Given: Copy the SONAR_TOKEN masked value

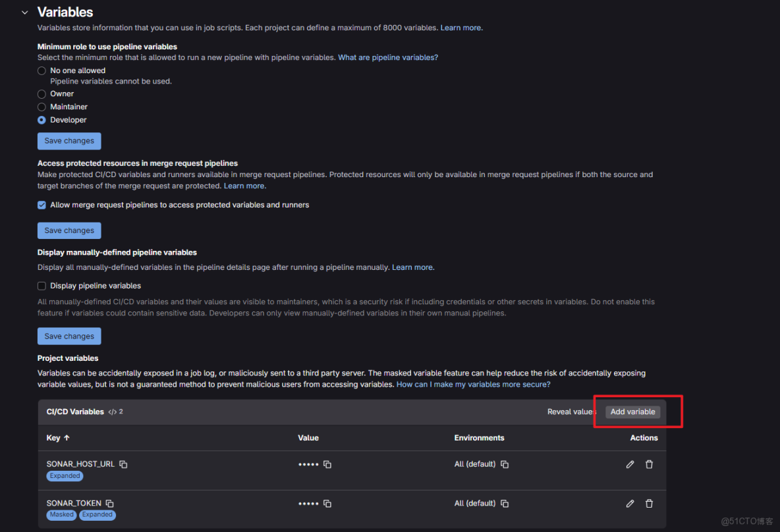Looking at the screenshot, I should coord(327,503).
